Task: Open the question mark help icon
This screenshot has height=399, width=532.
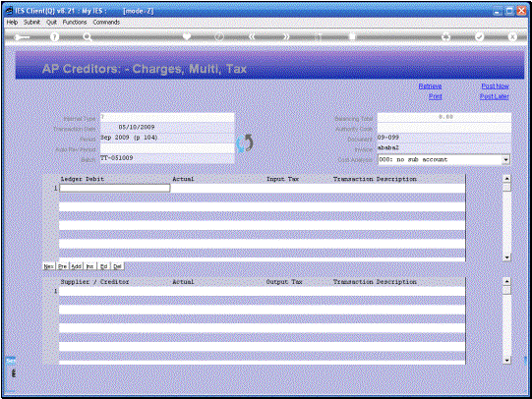Action: click(x=54, y=37)
